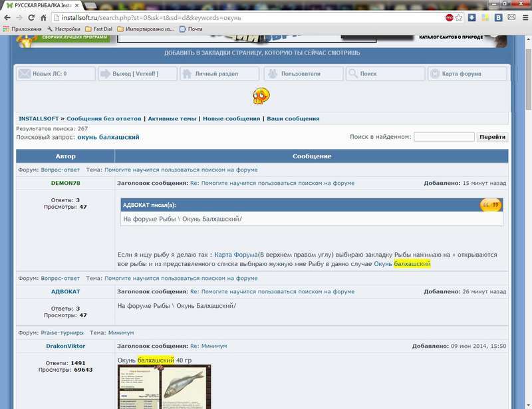Open the Chrome menu hamburger icon

[x=525, y=18]
